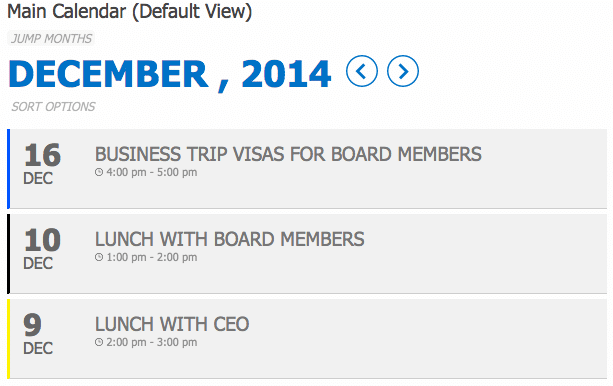Click the 9 Dec date block
This screenshot has width=613, height=386.
coord(38,334)
